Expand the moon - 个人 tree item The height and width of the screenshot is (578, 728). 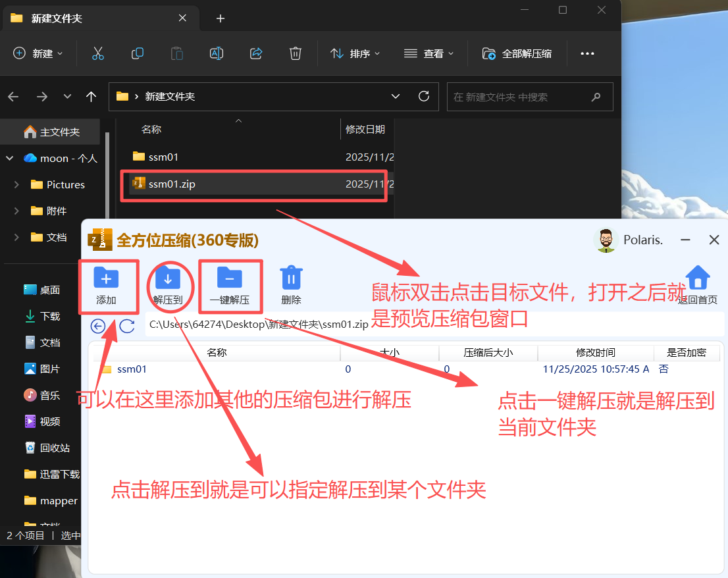pyautogui.click(x=10, y=158)
